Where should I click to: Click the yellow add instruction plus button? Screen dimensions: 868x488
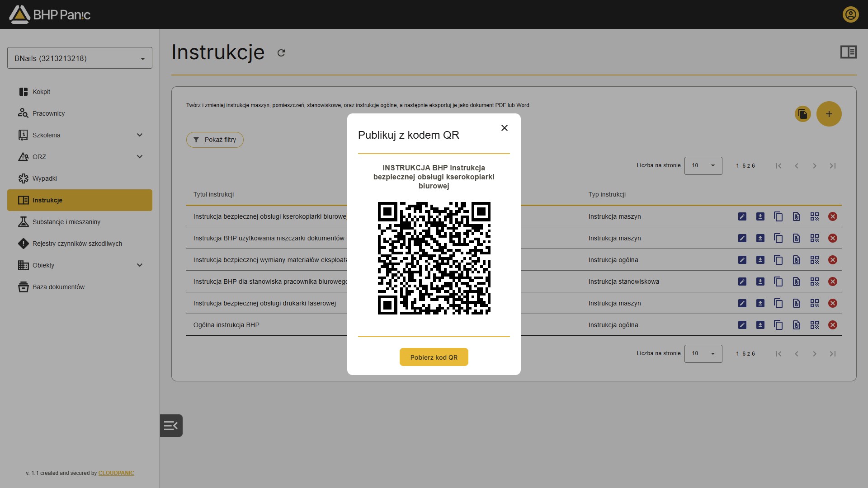point(829,114)
